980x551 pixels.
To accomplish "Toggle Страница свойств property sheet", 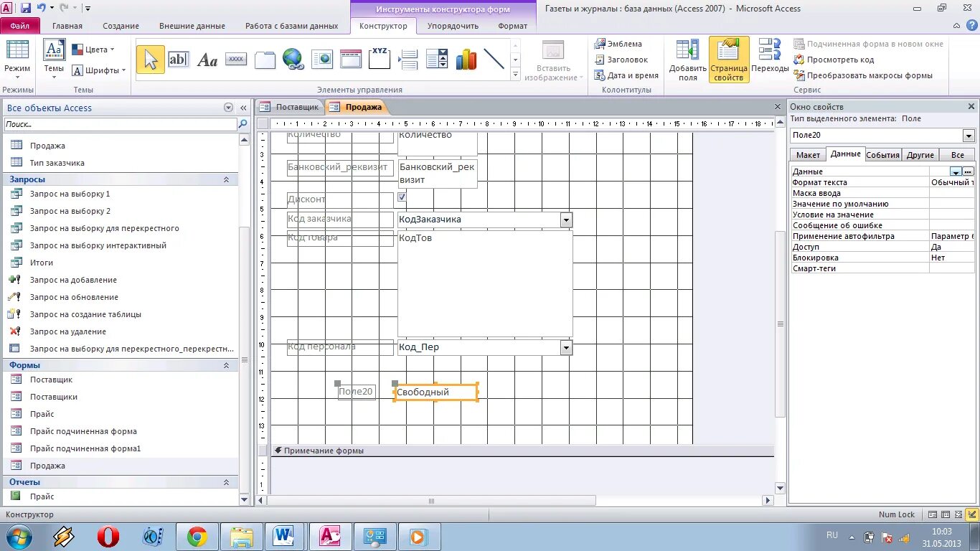I will [x=729, y=60].
